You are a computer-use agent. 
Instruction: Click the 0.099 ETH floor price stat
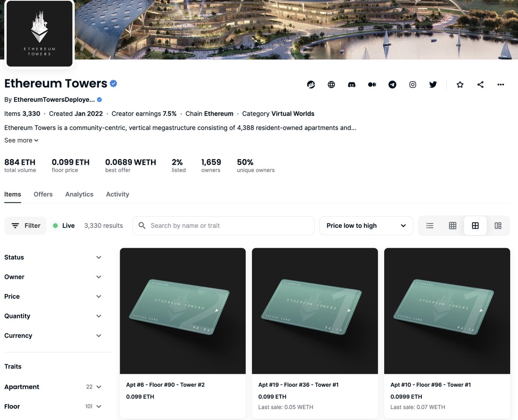[x=70, y=166]
